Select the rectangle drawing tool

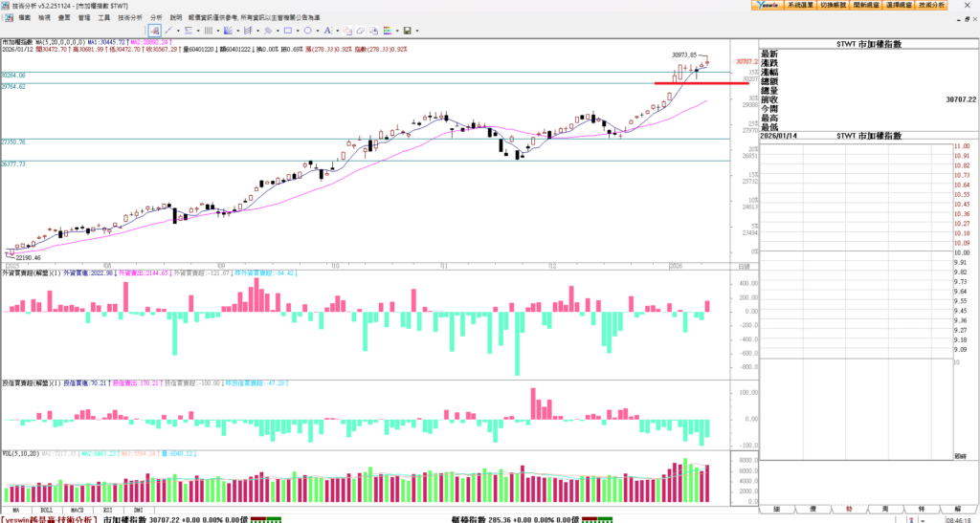(288, 31)
